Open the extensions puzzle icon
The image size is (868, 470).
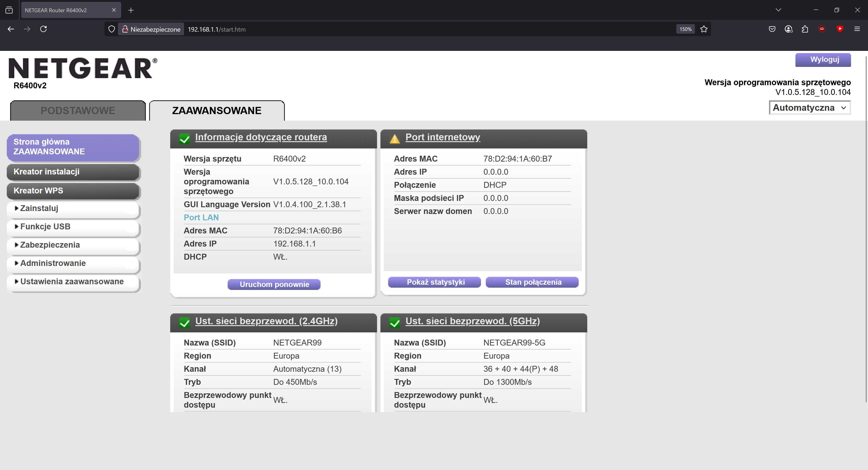805,29
